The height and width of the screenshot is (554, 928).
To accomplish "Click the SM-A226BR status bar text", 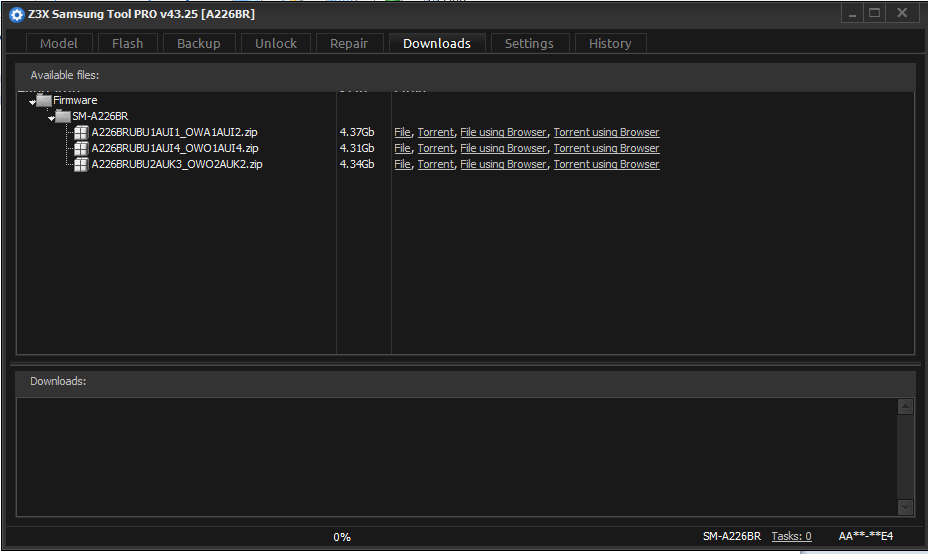I will [x=732, y=536].
